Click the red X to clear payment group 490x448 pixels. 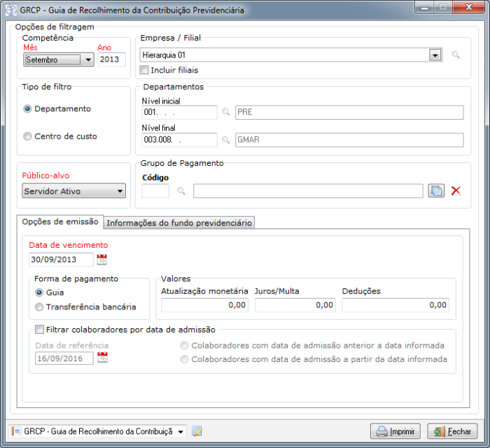pyautogui.click(x=456, y=190)
